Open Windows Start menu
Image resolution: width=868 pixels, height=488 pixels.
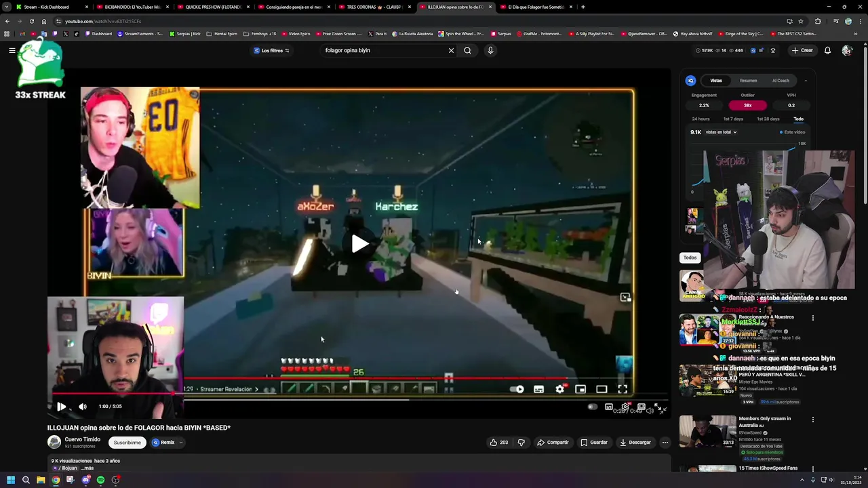point(10,480)
